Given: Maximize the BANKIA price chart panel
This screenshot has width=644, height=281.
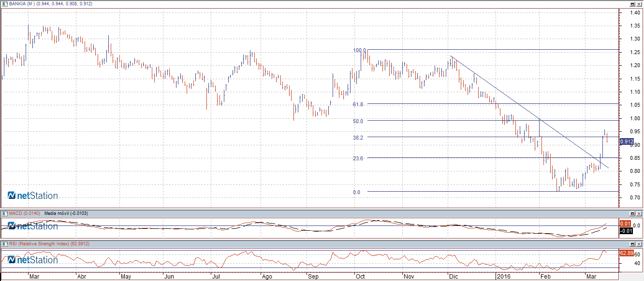Looking at the screenshot, I should [632, 4].
